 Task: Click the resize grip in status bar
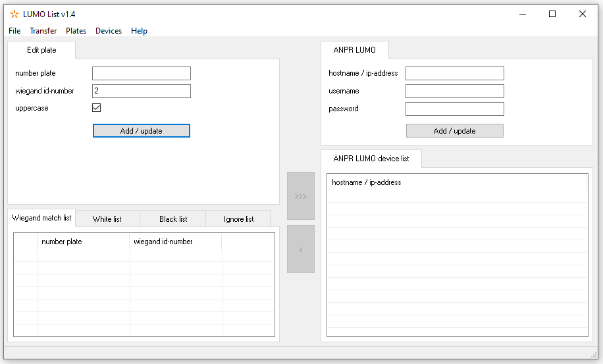point(594,354)
